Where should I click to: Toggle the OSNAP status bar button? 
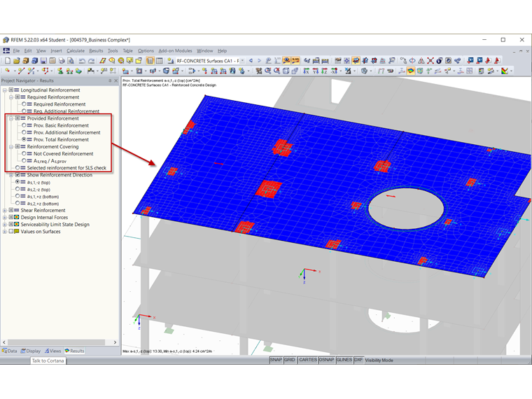[x=326, y=360]
